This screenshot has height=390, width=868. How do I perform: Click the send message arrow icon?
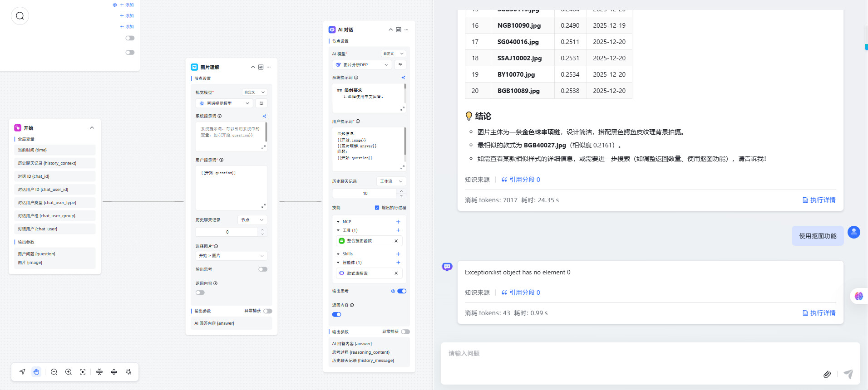click(848, 374)
